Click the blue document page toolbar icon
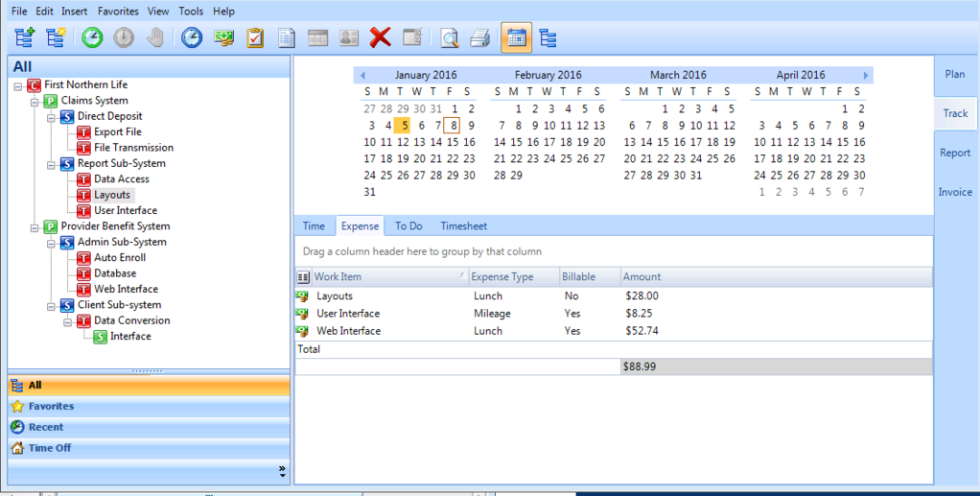980x496 pixels. [287, 38]
